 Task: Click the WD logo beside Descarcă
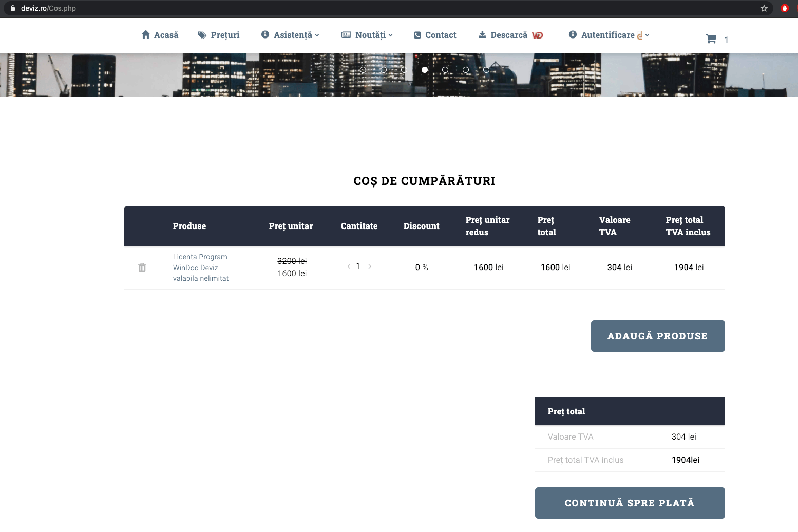pyautogui.click(x=537, y=35)
